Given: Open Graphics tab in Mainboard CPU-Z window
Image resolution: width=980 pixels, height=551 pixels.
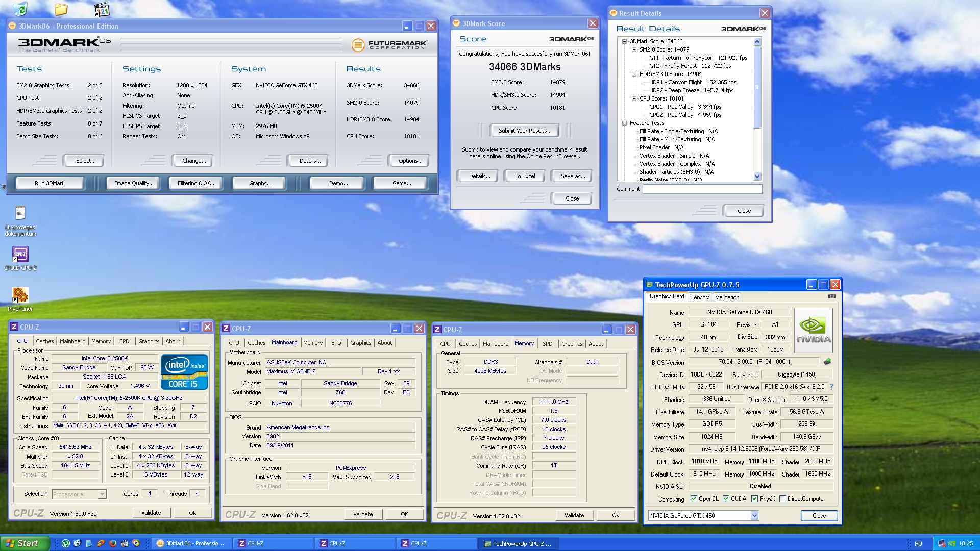Looking at the screenshot, I should (x=360, y=343).
